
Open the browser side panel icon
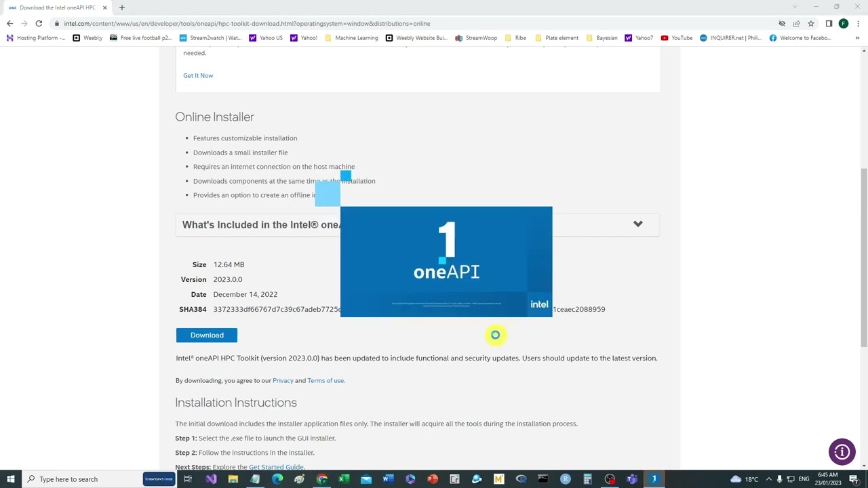pos(829,23)
